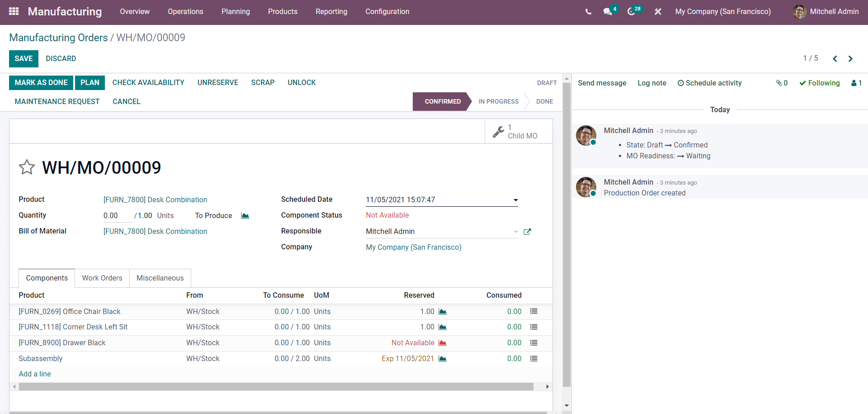The height and width of the screenshot is (414, 868).
Task: Click scroll right arrow of components table
Action: tap(547, 387)
